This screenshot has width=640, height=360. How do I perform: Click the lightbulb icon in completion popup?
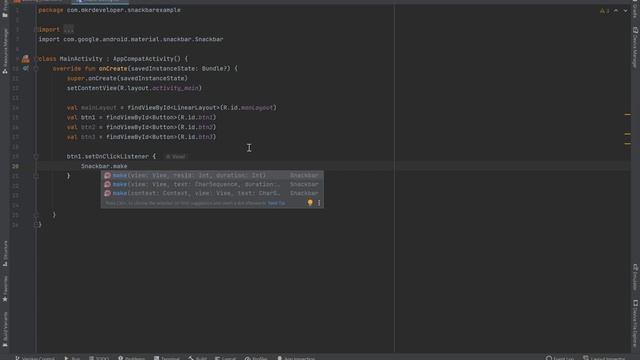310,202
